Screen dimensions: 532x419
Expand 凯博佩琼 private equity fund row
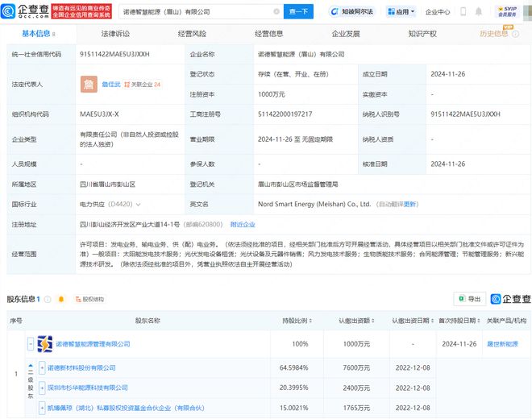click(x=42, y=408)
